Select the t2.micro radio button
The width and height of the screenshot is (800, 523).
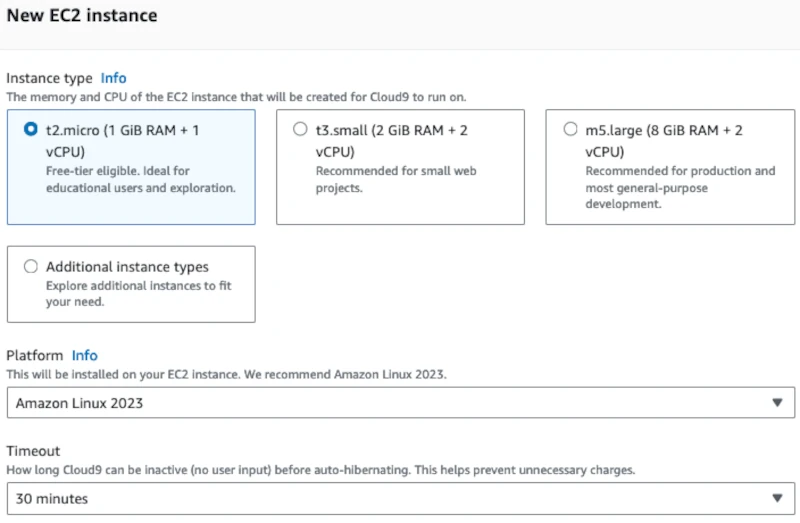(31, 130)
